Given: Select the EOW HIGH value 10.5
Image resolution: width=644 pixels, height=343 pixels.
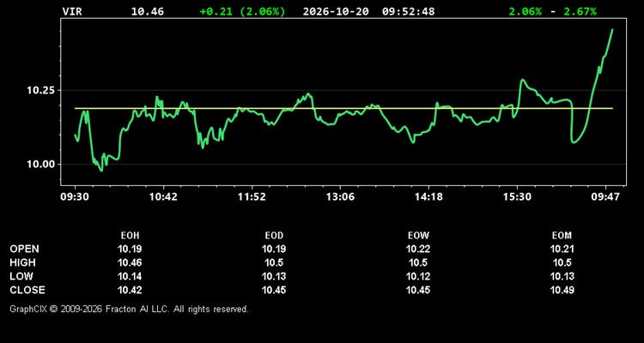Looking at the screenshot, I should [x=418, y=262].
